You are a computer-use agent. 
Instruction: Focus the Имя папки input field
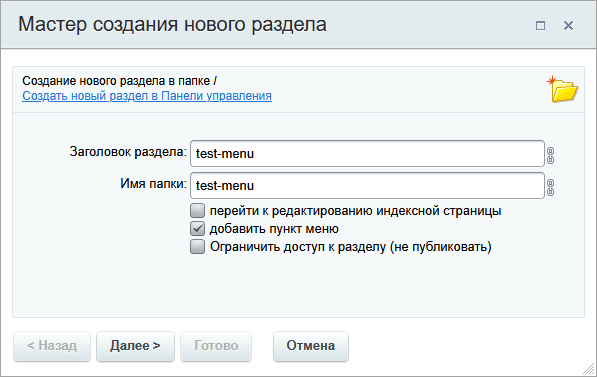tap(367, 185)
